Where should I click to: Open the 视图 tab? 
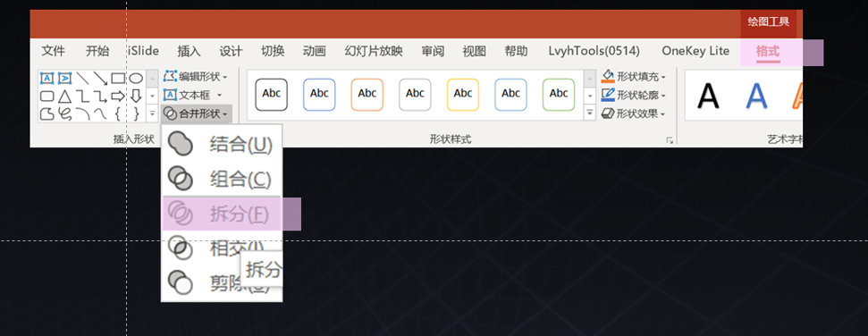(475, 52)
